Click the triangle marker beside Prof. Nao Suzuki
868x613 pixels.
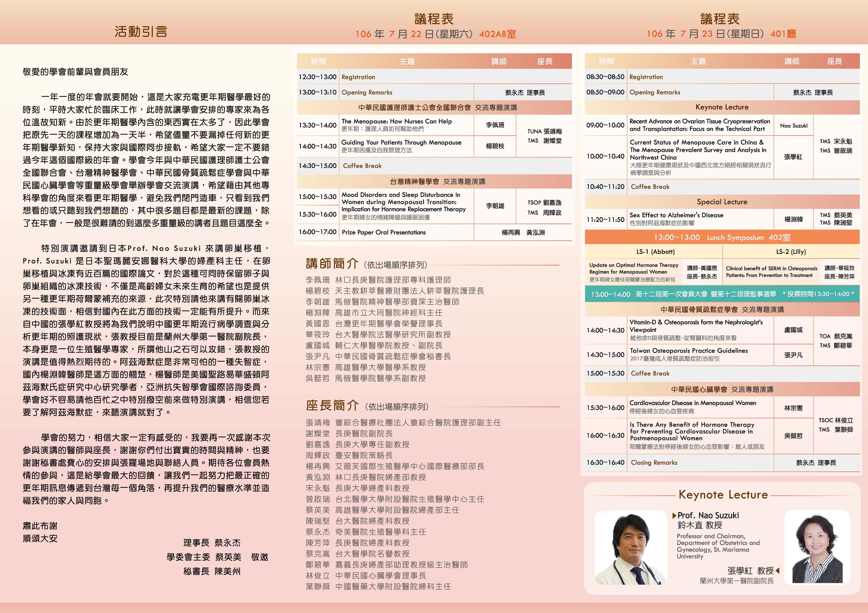[674, 516]
